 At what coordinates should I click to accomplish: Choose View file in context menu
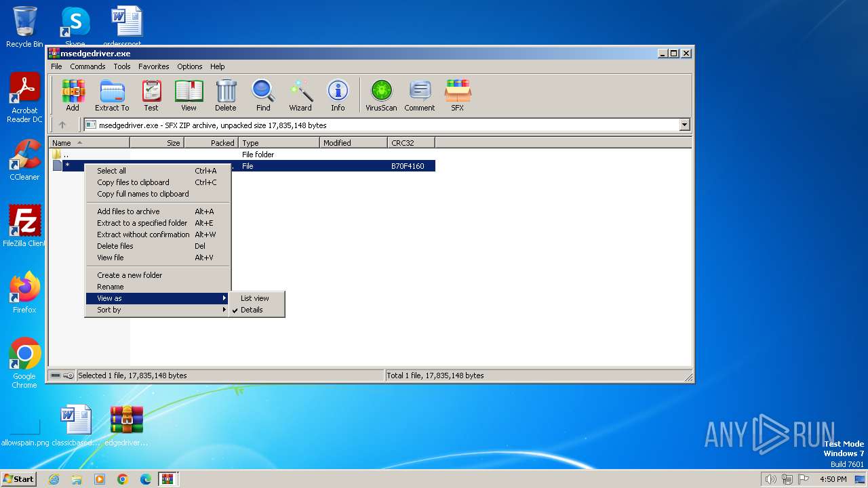pos(158,258)
